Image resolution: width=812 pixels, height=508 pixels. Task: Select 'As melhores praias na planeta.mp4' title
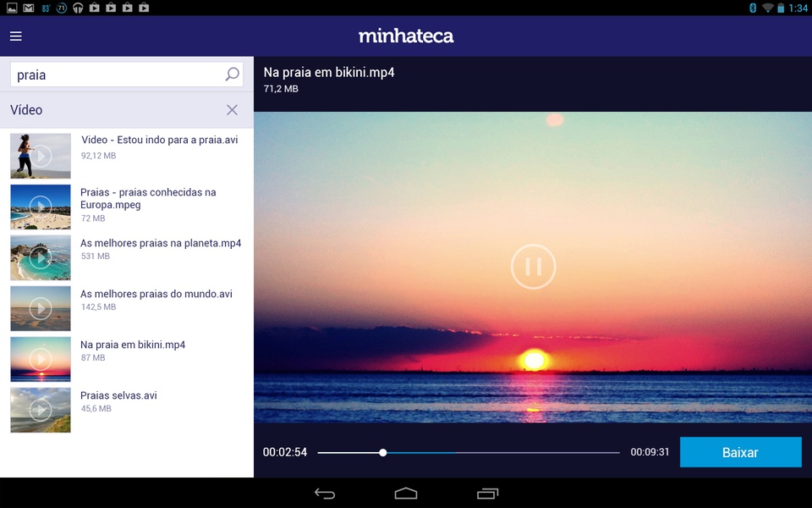coord(161,243)
